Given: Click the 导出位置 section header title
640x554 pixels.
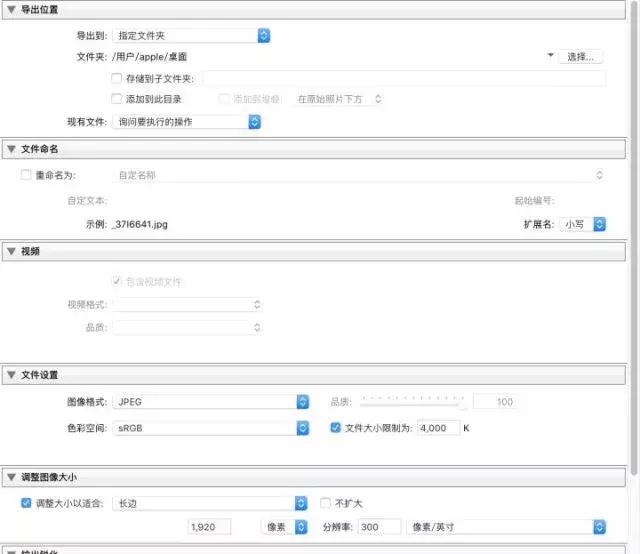Looking at the screenshot, I should [39, 9].
